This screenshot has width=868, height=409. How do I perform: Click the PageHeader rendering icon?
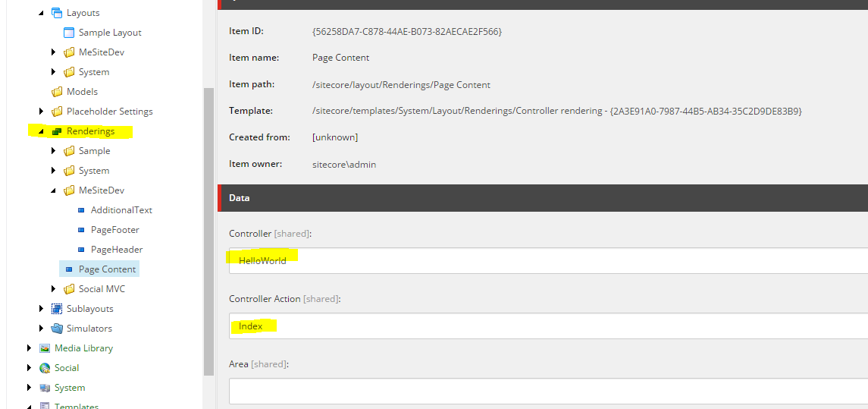81,250
